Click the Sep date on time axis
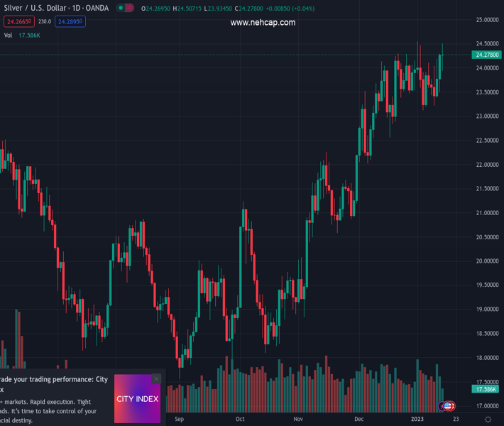This screenshot has height=426, width=504. point(179,420)
